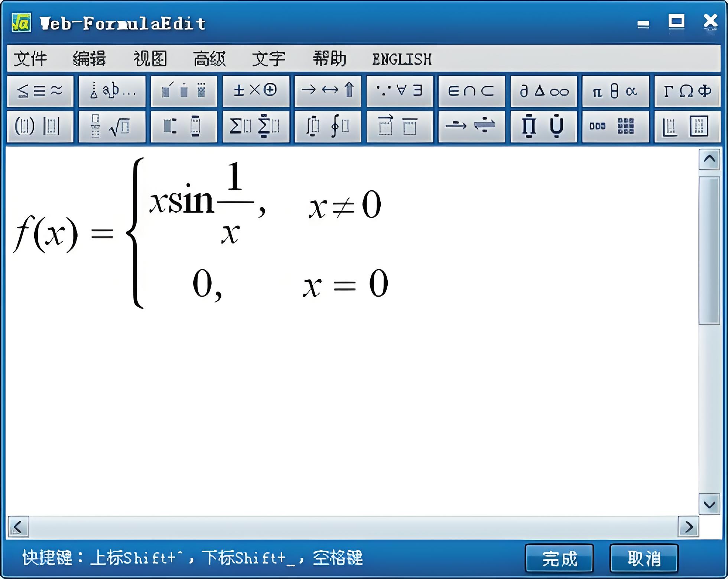Open the uppercase Greek letters palette
Screen dimensions: 728x579
[687, 91]
